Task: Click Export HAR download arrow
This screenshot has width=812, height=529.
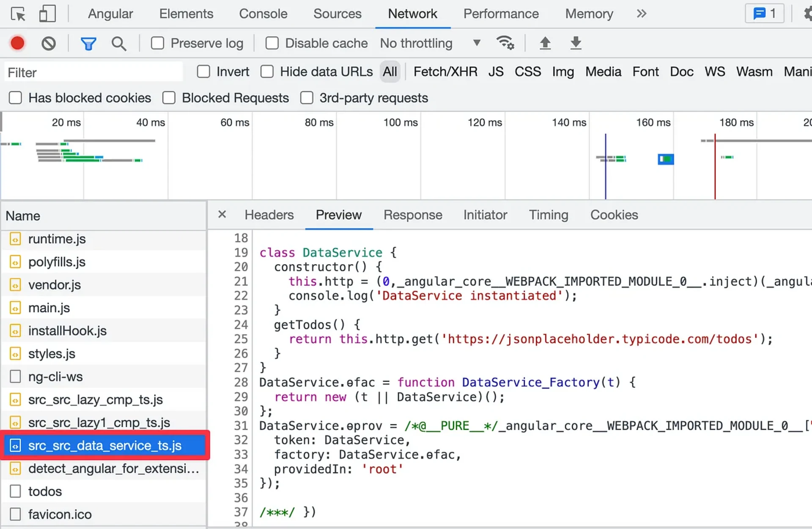Action: tap(576, 43)
